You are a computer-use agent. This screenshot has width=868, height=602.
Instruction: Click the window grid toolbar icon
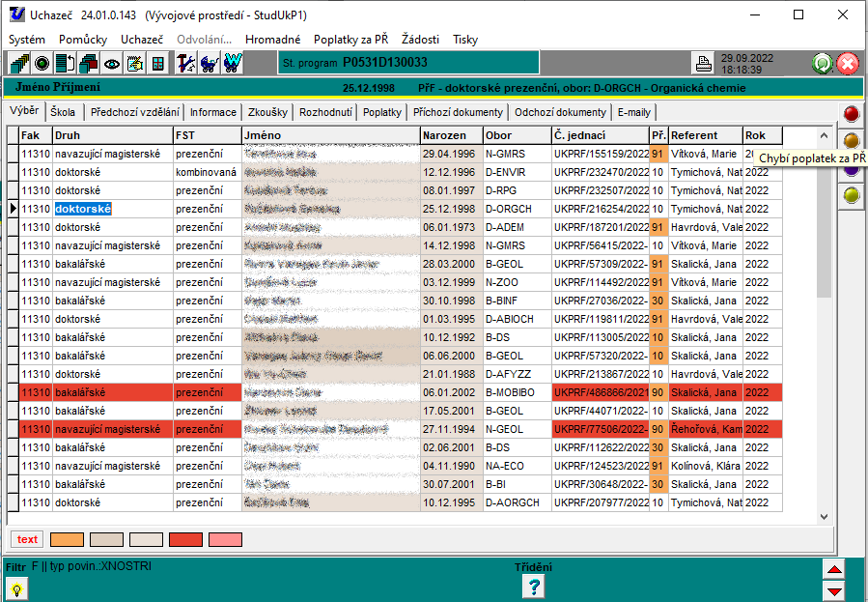[x=158, y=64]
